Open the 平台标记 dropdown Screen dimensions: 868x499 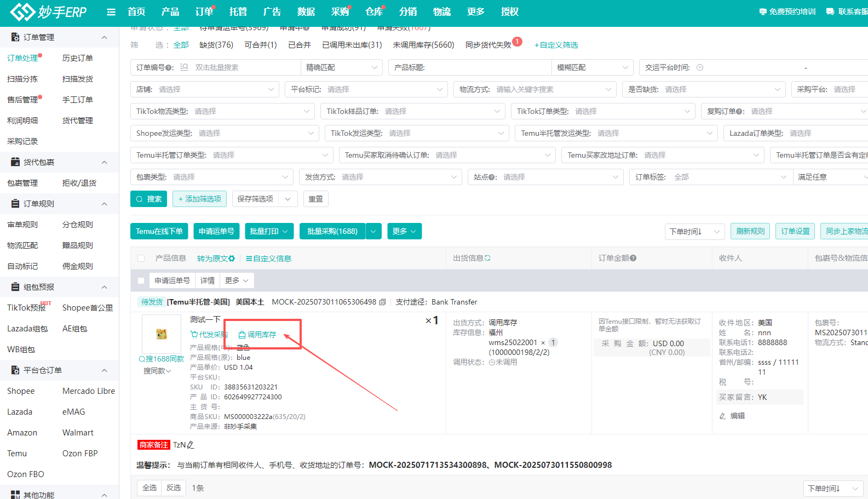366,89
